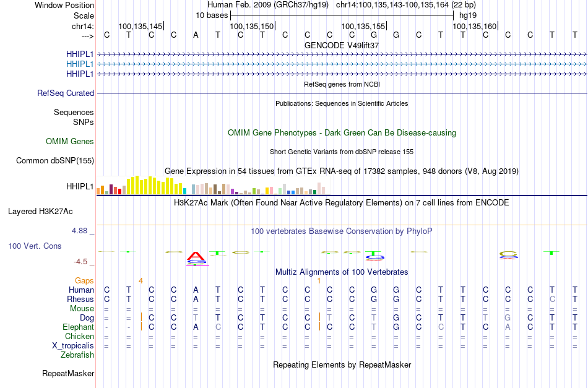This screenshot has width=588, height=388.
Task: Select the 'Mouse' alignment row label
Action: (x=82, y=309)
